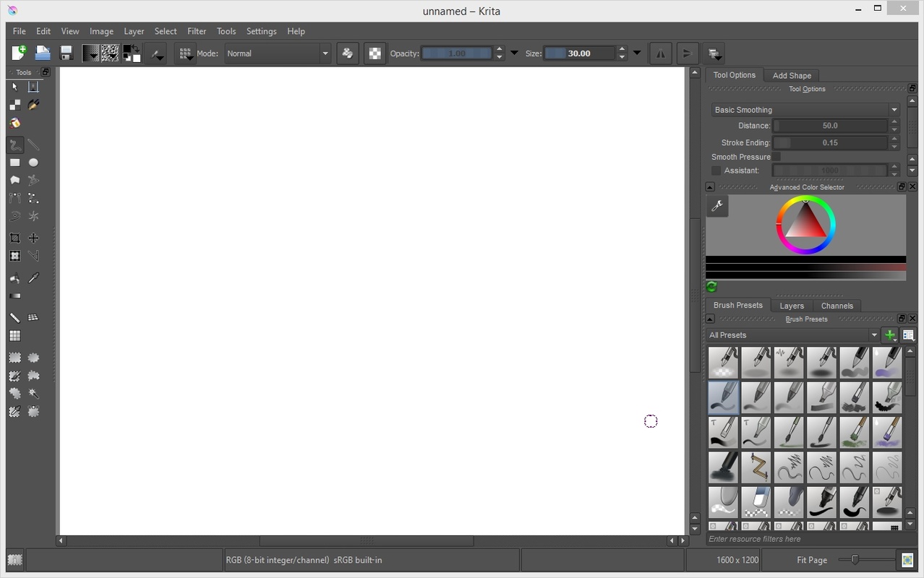Switch to the Add Shape tab
Screen dimensions: 924x578
[792, 76]
